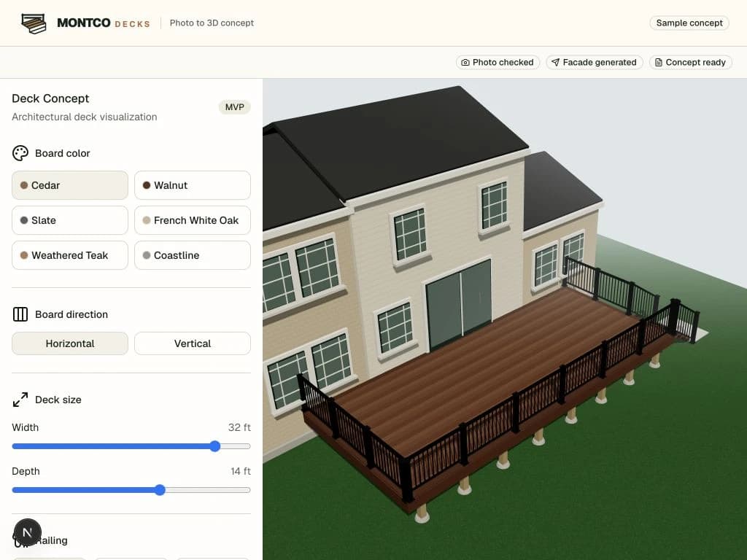Click the 'Board color' section label
The height and width of the screenshot is (560, 747).
coord(63,153)
